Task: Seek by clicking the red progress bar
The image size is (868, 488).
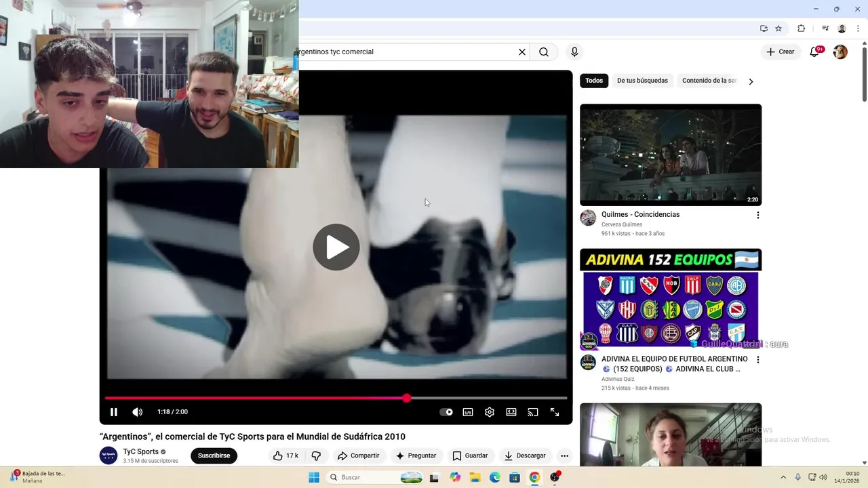Action: point(255,398)
